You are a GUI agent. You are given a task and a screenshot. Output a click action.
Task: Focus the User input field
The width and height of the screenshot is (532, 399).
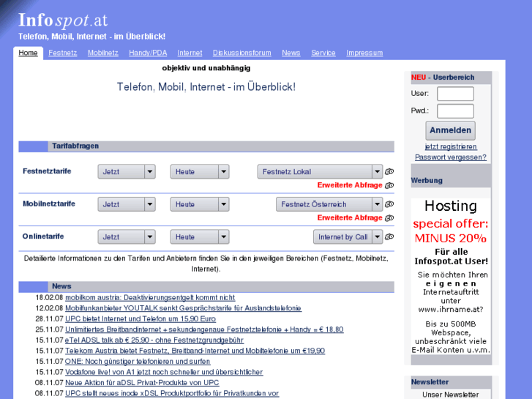pos(455,94)
